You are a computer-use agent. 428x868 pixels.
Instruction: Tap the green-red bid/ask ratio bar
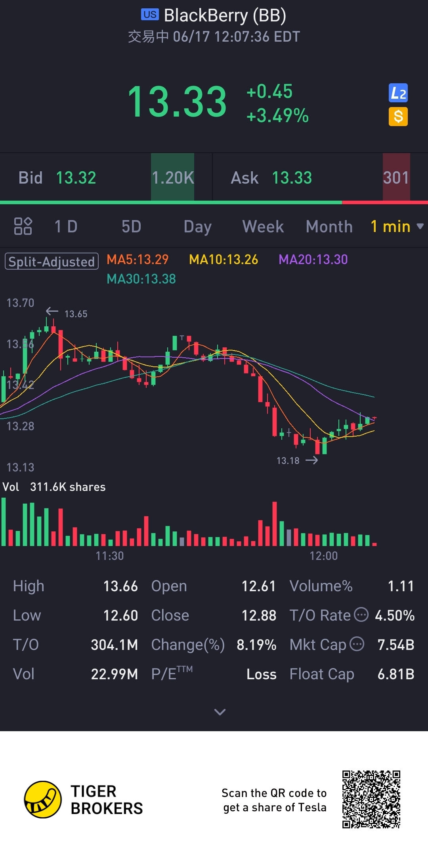click(214, 203)
